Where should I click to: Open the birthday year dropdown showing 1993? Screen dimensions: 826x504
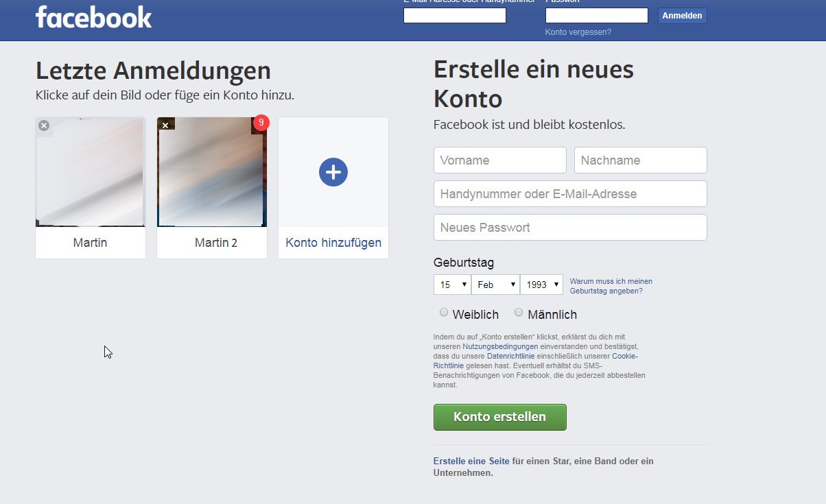click(x=542, y=285)
